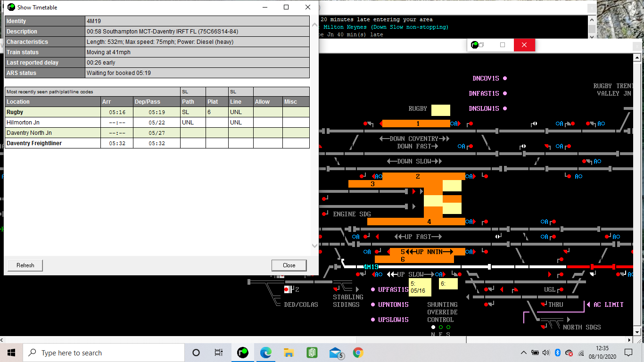Click the platform 1 orange track section
This screenshot has height=362, width=644.
[x=416, y=123]
